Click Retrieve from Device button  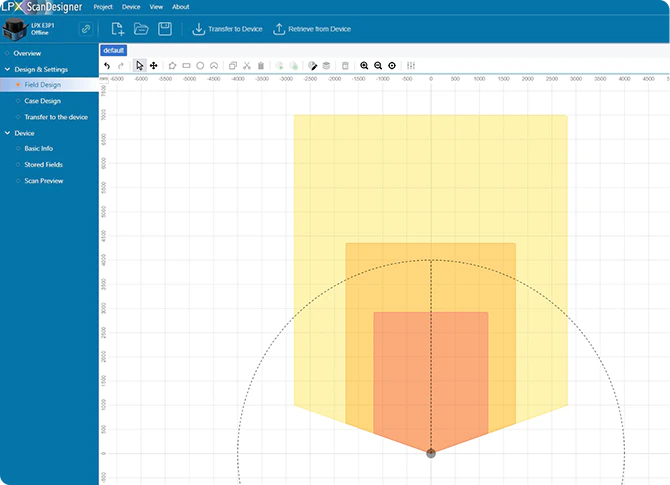pyautogui.click(x=311, y=29)
